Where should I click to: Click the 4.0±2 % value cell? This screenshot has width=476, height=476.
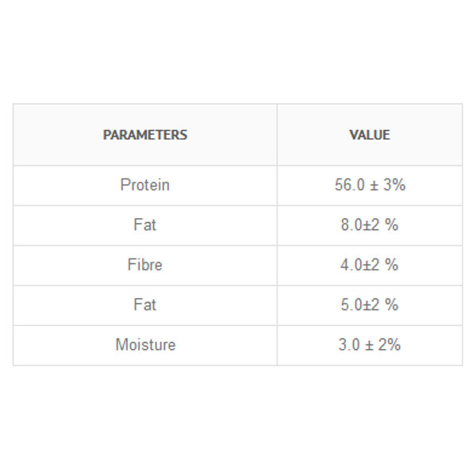click(370, 265)
